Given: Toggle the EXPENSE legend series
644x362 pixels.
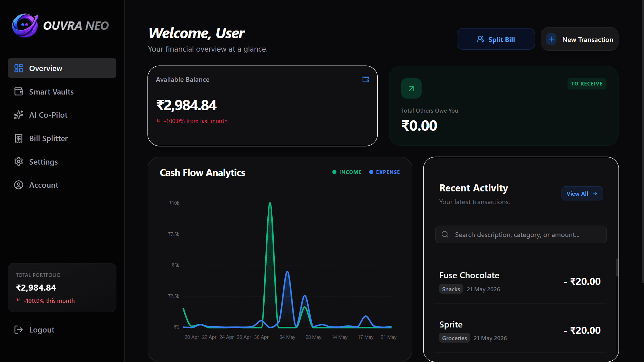Looking at the screenshot, I should [384, 172].
